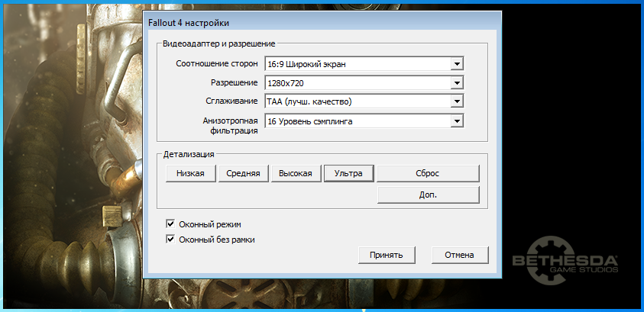
Task: Click the TAA (лучш. качество) field
Action: point(364,101)
